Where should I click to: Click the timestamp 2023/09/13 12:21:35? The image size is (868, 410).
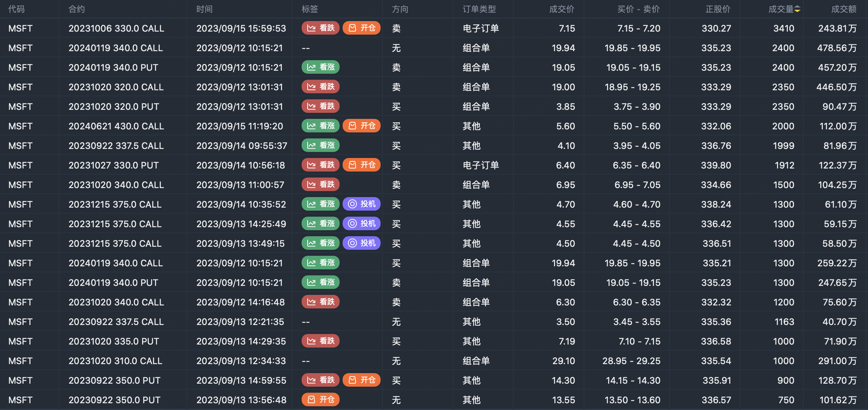pos(240,322)
